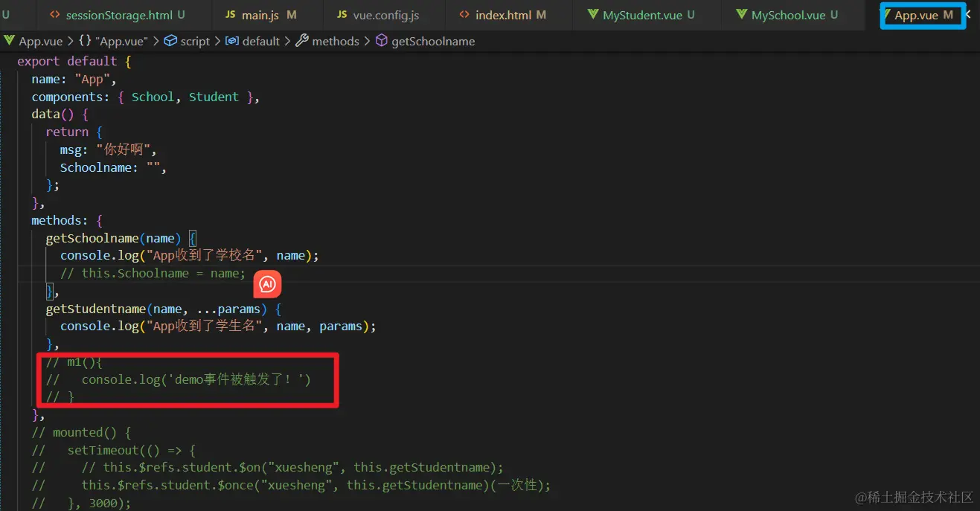Click the commented 'demo事件被触发了！' line
980x511 pixels.
[178, 379]
